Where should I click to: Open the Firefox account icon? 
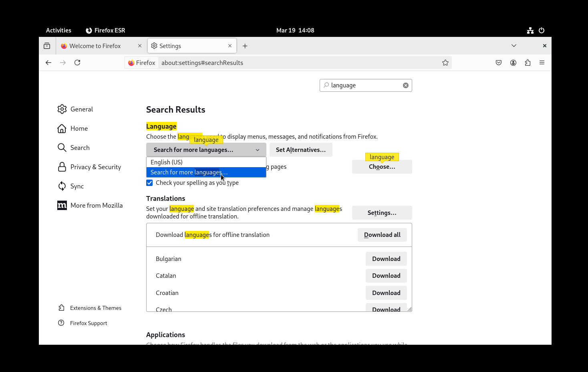click(x=513, y=63)
